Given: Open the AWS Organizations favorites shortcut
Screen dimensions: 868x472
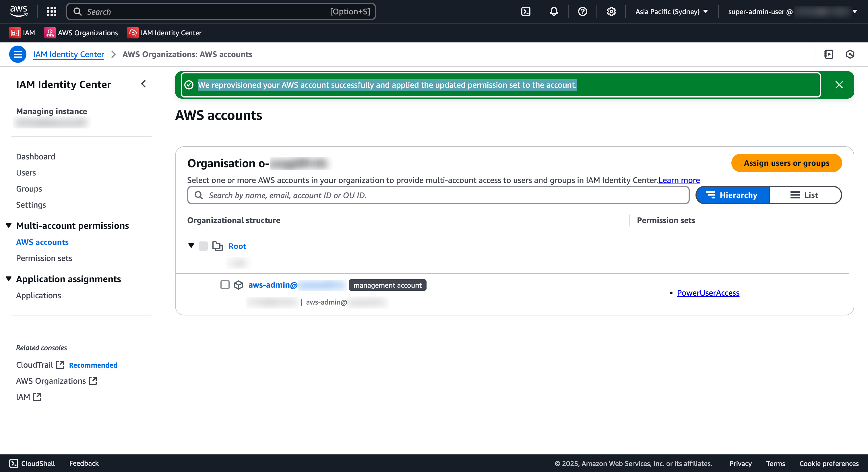Looking at the screenshot, I should [x=81, y=33].
